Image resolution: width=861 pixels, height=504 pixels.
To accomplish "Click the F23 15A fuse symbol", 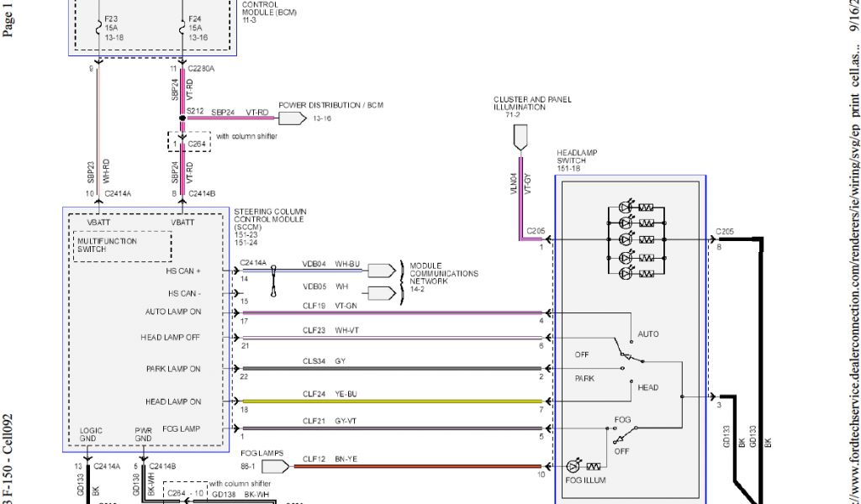I will click(99, 28).
